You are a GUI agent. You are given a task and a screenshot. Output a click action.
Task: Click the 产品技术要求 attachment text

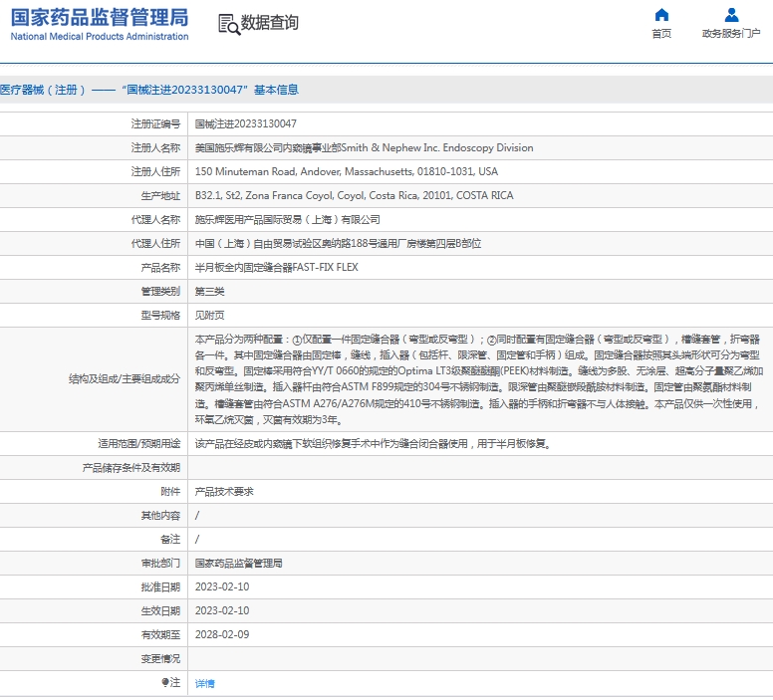[224, 492]
